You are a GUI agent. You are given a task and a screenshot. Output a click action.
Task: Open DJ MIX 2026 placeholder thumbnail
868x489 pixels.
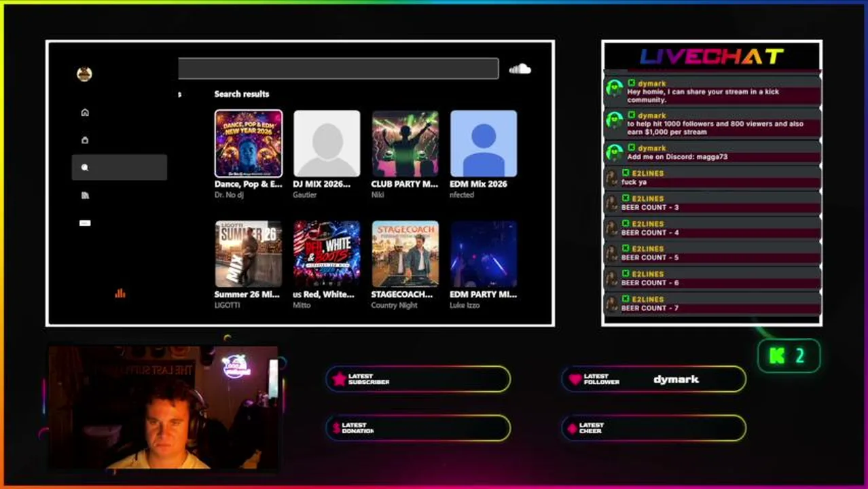[327, 143]
